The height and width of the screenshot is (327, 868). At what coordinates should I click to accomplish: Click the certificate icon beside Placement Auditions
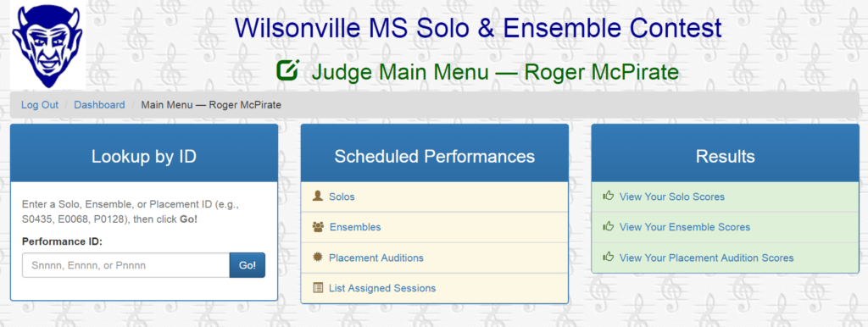click(317, 258)
